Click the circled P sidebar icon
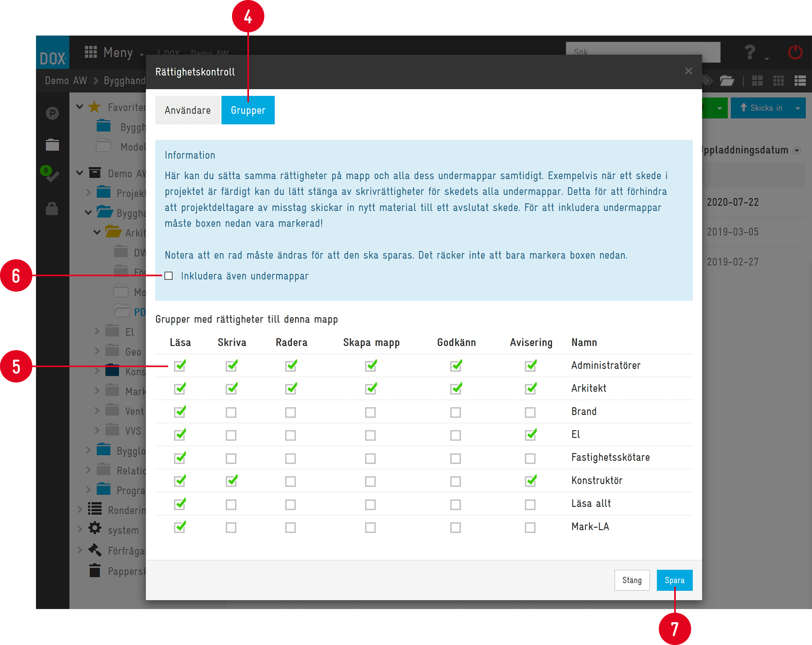The image size is (812, 645). (52, 113)
